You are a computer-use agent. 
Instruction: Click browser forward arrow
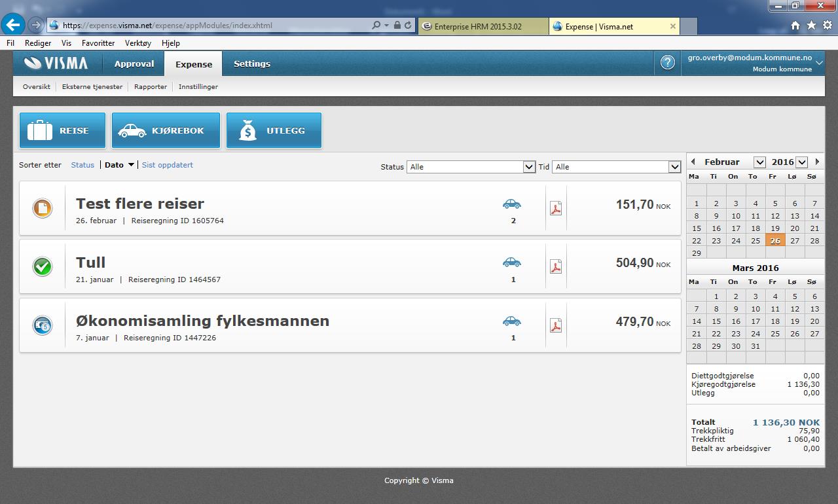pos(35,25)
